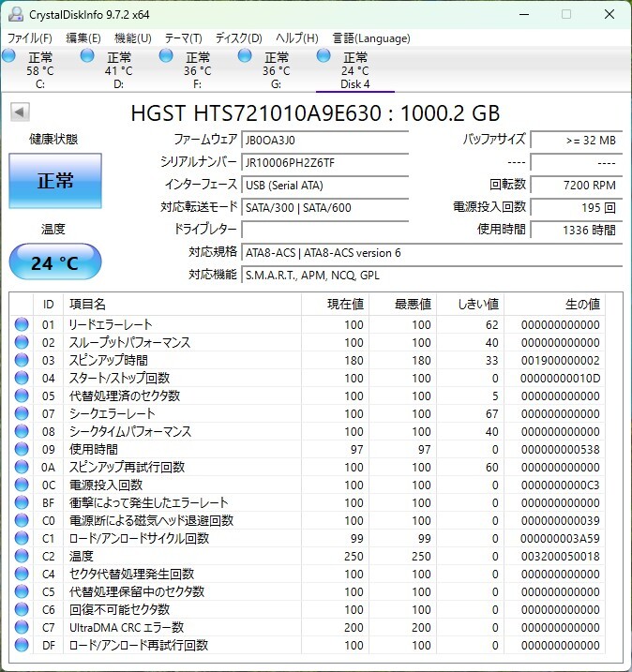Click the 24 °C temperature button
Image resolution: width=632 pixels, height=672 pixels.
[x=55, y=261]
